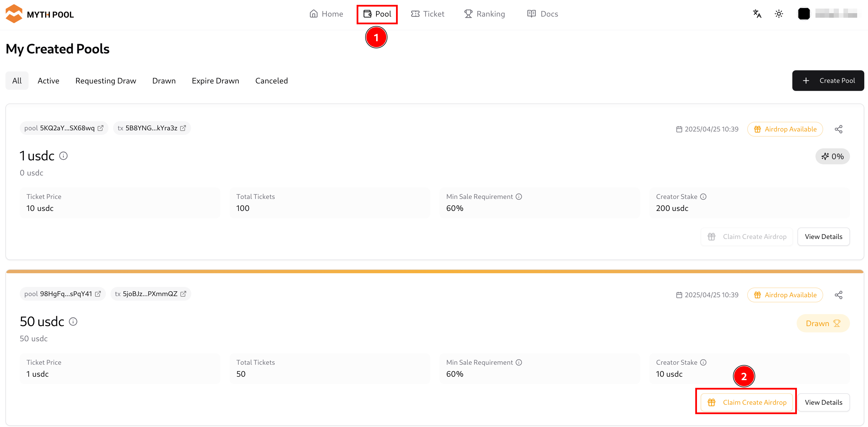The height and width of the screenshot is (427, 868).
Task: Open pool 5KQ2aY...SX68wq external link
Action: (x=101, y=128)
